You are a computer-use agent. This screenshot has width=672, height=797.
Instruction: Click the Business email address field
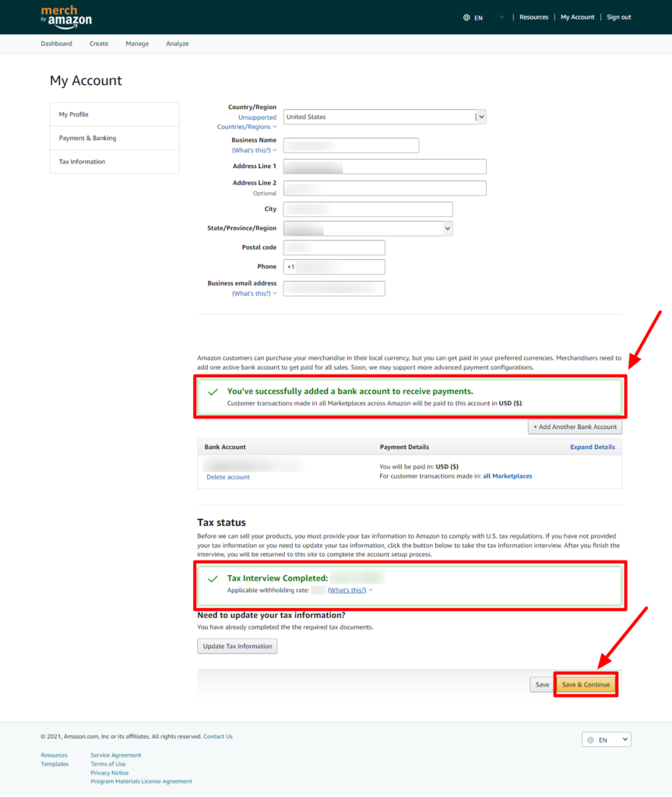click(334, 289)
